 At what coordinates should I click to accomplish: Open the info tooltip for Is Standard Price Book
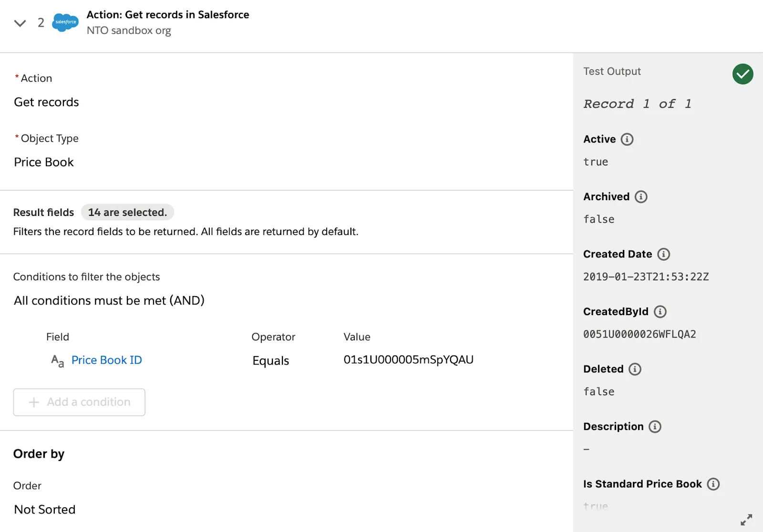pyautogui.click(x=713, y=484)
